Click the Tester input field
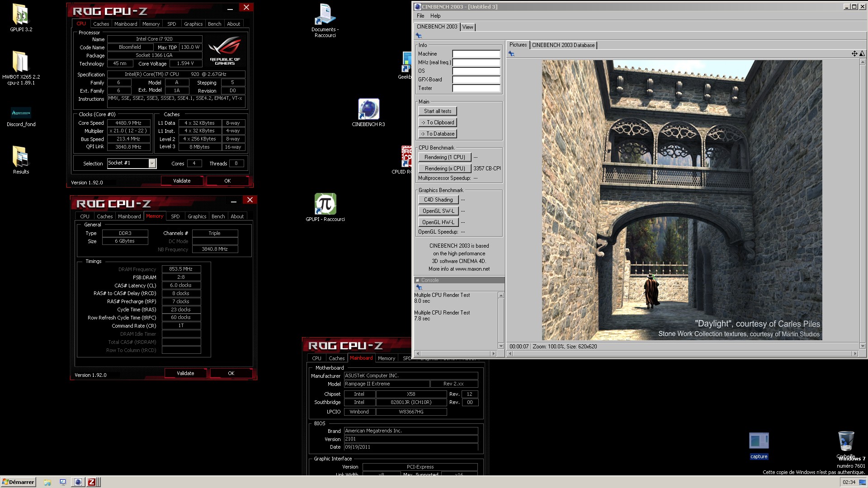The height and width of the screenshot is (488, 868). [476, 88]
